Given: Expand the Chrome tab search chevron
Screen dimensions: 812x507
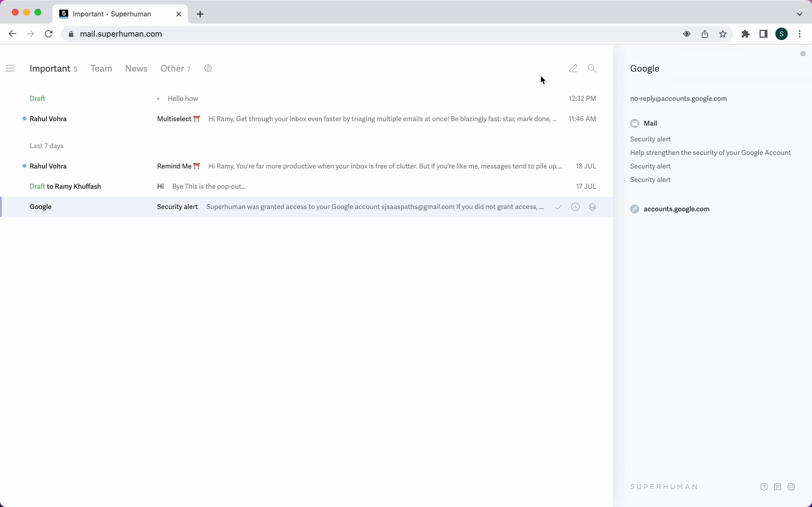Looking at the screenshot, I should pyautogui.click(x=800, y=14).
